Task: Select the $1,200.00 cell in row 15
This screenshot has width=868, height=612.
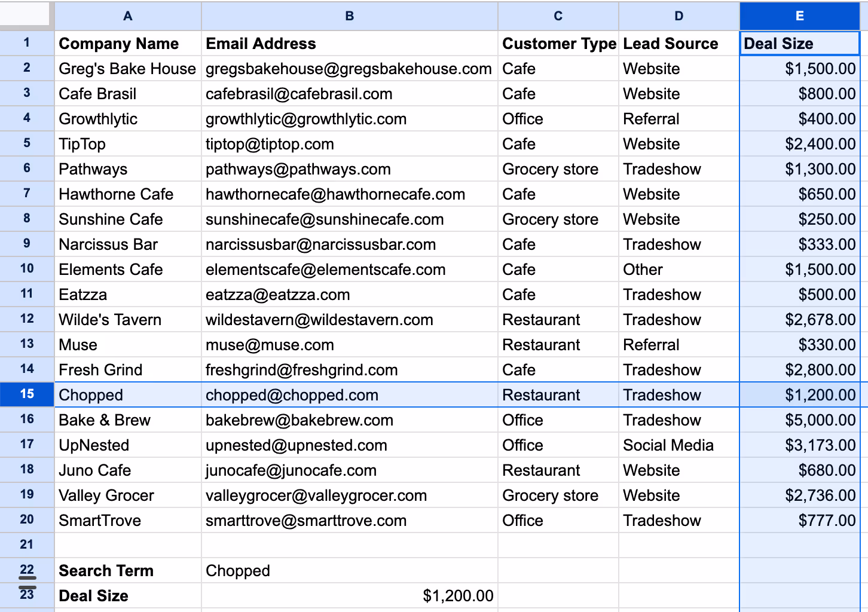Action: [800, 395]
